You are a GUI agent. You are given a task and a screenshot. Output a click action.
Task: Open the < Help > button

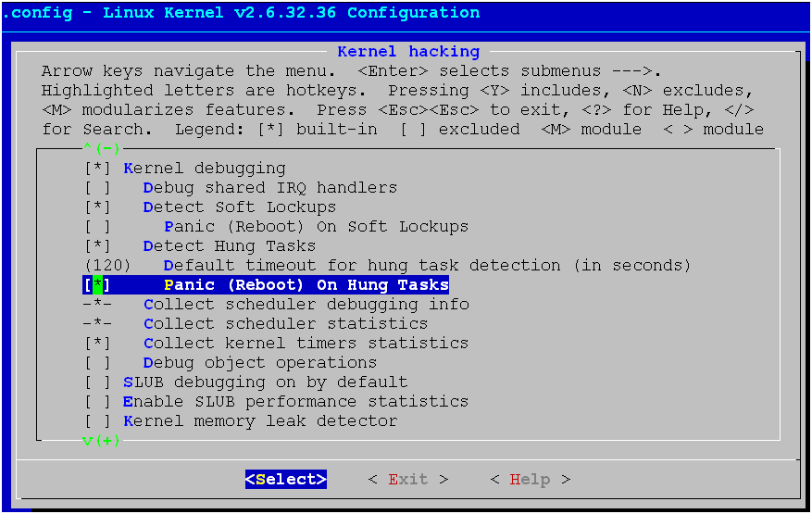(531, 480)
